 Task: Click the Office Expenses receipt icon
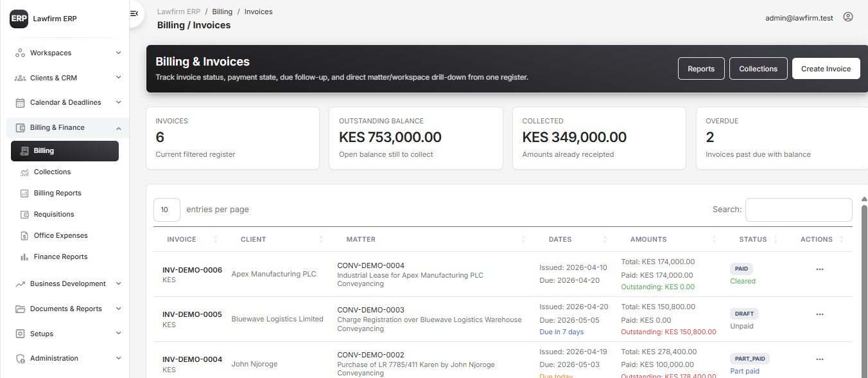[24, 236]
